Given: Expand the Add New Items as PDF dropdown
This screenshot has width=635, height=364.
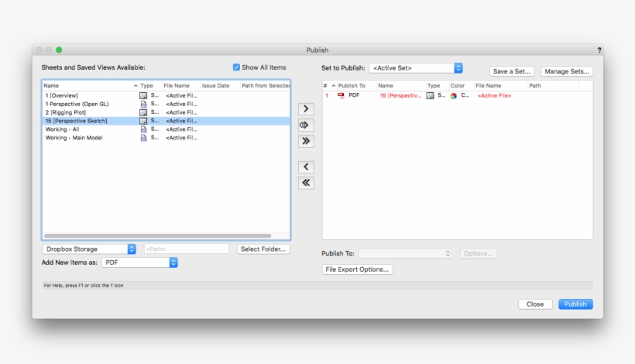Looking at the screenshot, I should 140,263.
